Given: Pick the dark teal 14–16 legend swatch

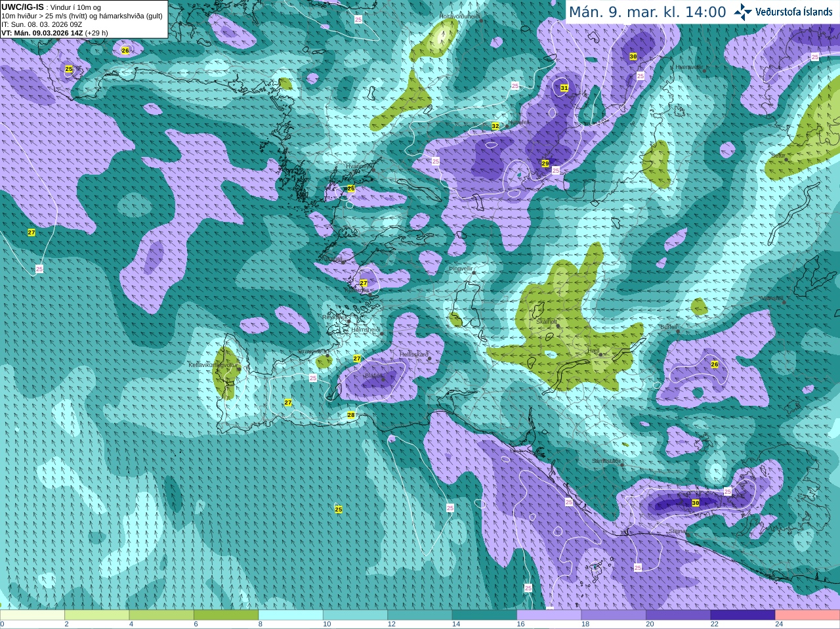Looking at the screenshot, I should tap(484, 615).
